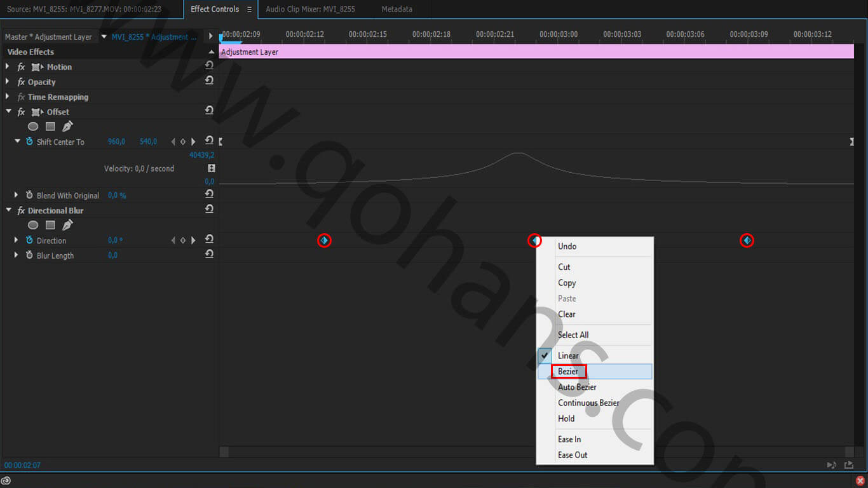Go to previous keyframe for Direction
868x488 pixels.
pyautogui.click(x=172, y=240)
